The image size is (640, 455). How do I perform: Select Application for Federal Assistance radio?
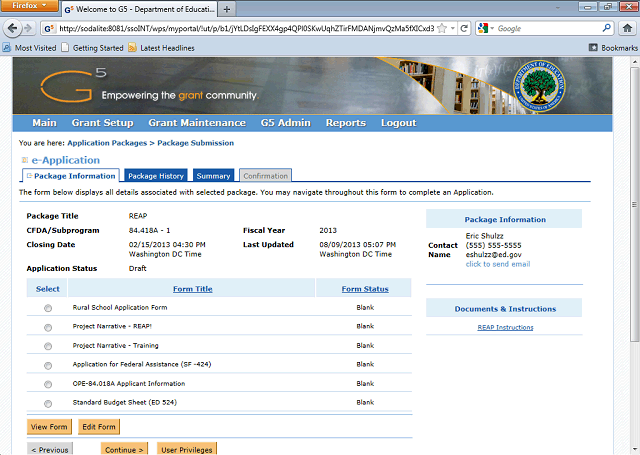pyautogui.click(x=48, y=366)
